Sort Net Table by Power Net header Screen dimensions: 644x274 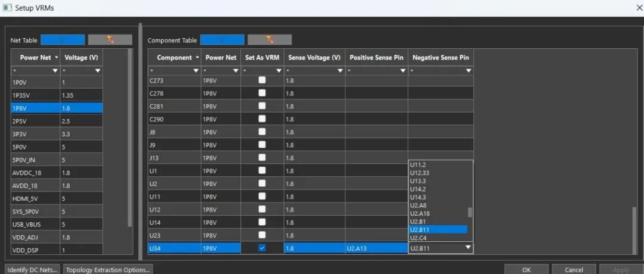point(35,57)
